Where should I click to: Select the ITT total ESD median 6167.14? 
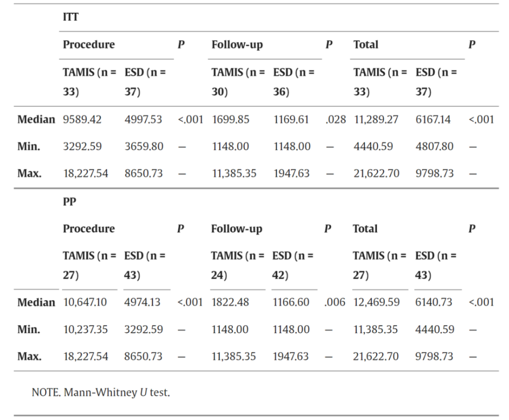[433, 120]
